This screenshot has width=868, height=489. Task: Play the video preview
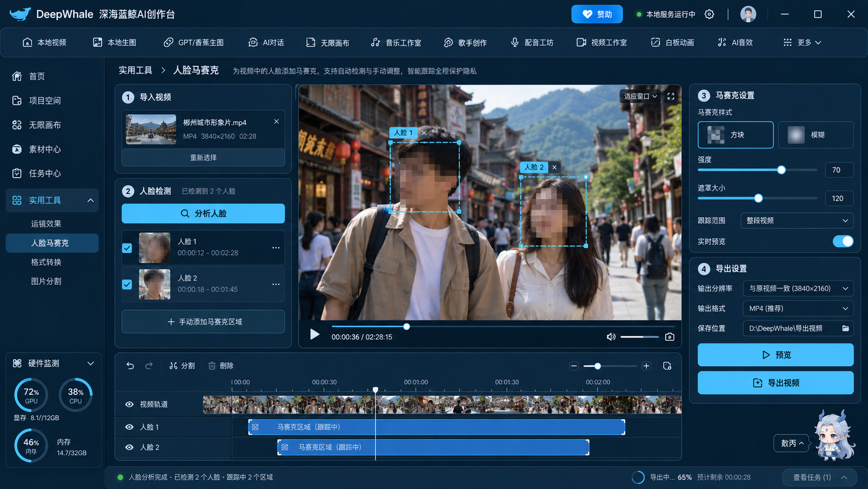pos(315,334)
